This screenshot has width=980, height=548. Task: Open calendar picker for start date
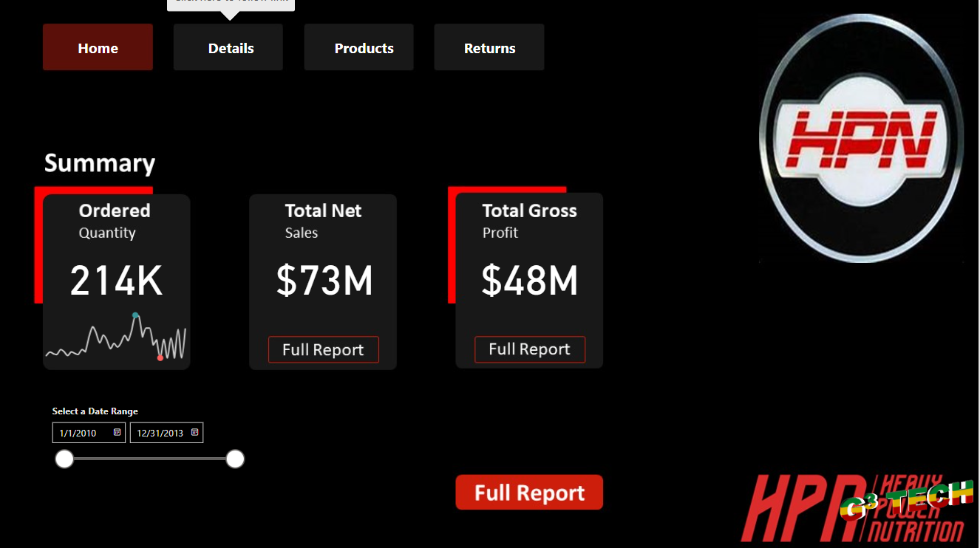pyautogui.click(x=117, y=433)
